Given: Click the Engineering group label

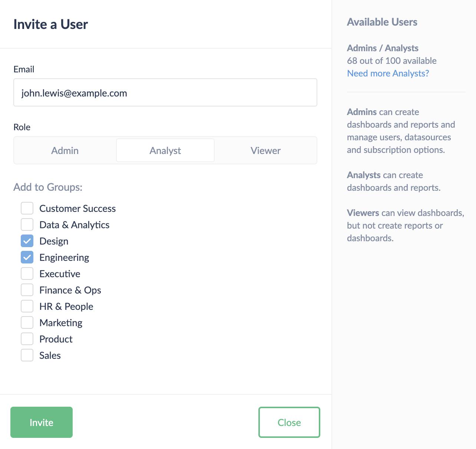Looking at the screenshot, I should point(64,258).
